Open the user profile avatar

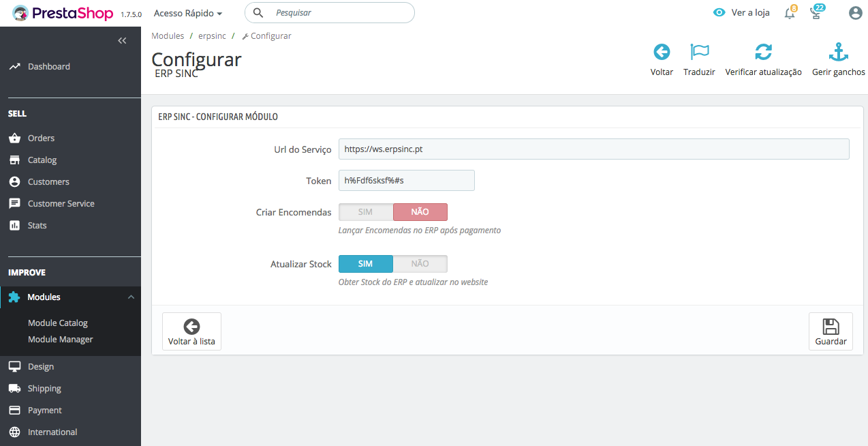pyautogui.click(x=856, y=12)
